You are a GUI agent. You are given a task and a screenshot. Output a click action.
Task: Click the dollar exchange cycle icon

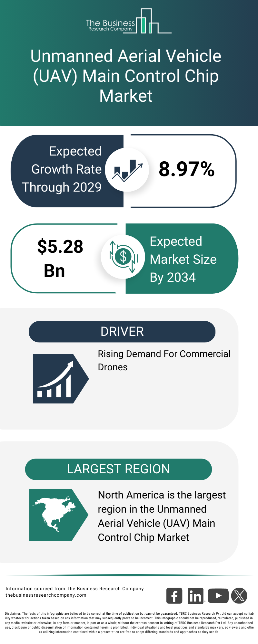tap(123, 257)
